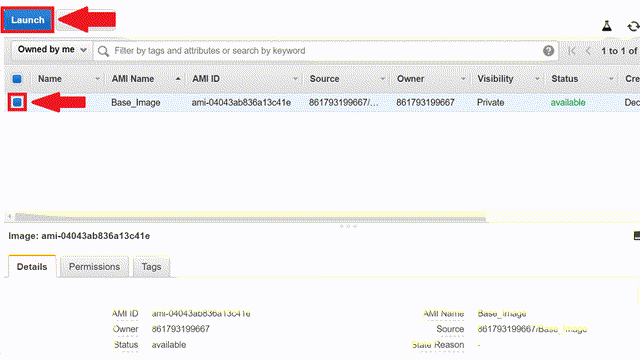This screenshot has height=360, width=640.
Task: Click the 1 to 1 of pagination text
Action: coord(619,51)
